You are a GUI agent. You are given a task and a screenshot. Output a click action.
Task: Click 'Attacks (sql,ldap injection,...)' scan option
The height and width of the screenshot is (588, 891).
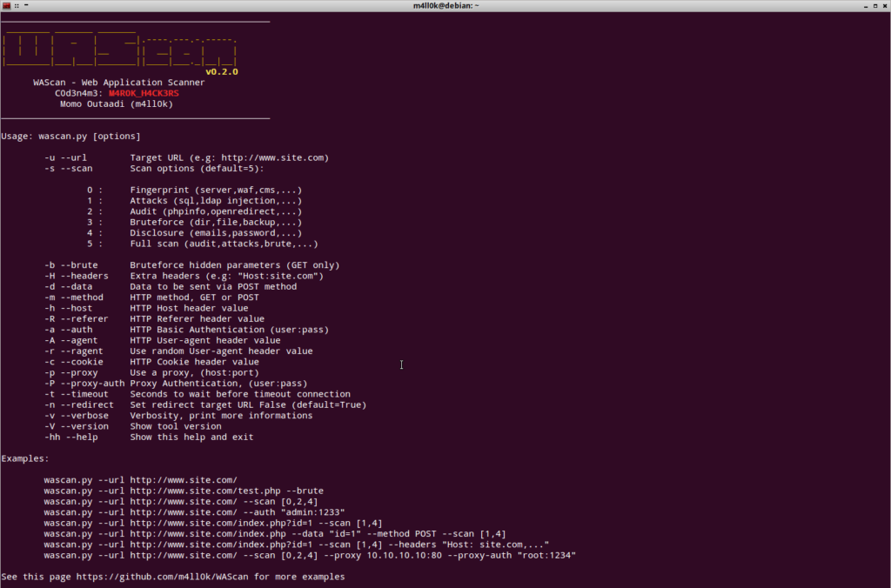216,201
